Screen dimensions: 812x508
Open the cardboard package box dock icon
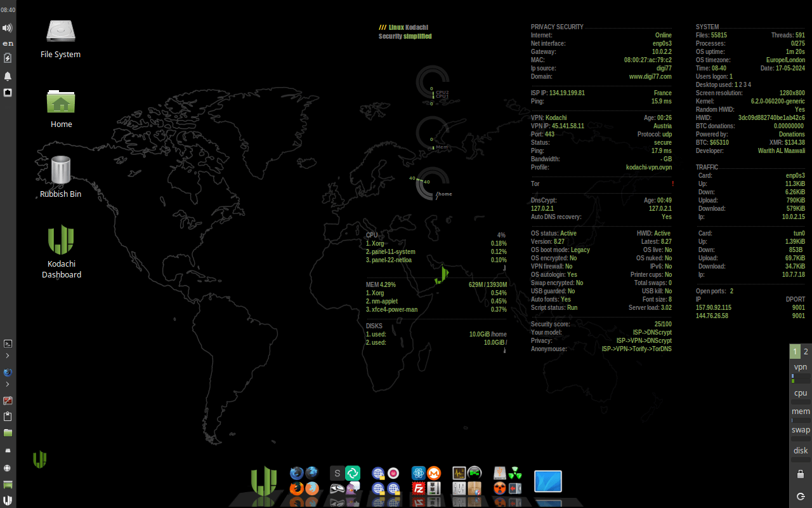[x=475, y=488]
